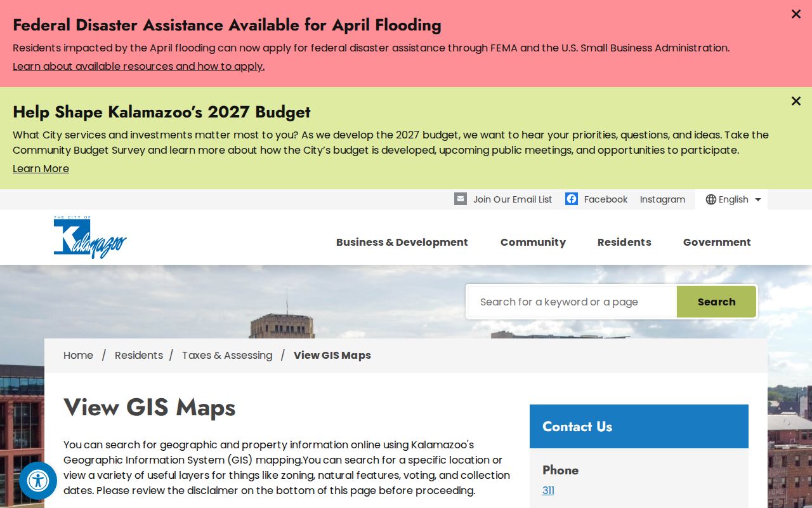Go to Home breadcrumb
The image size is (812, 508).
[78, 355]
